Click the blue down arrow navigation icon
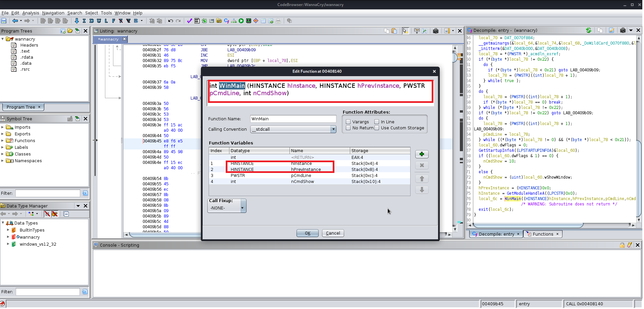Screen dimensions: 644x309 tap(76, 21)
